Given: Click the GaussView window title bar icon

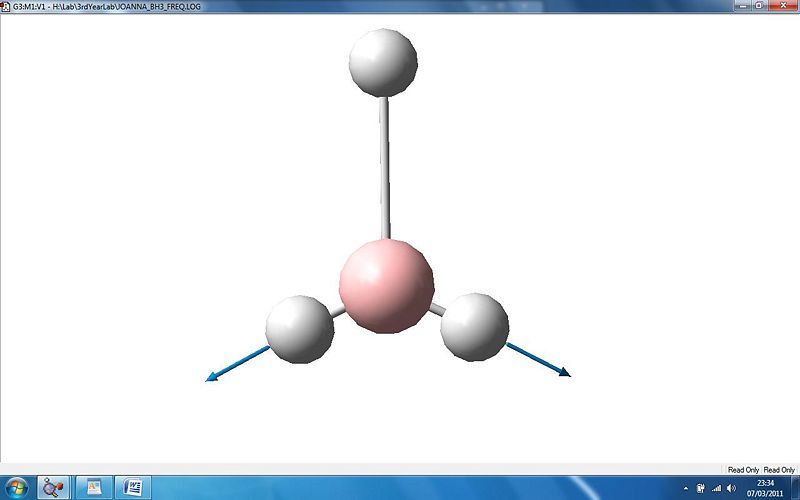Looking at the screenshot, I should [x=6, y=7].
